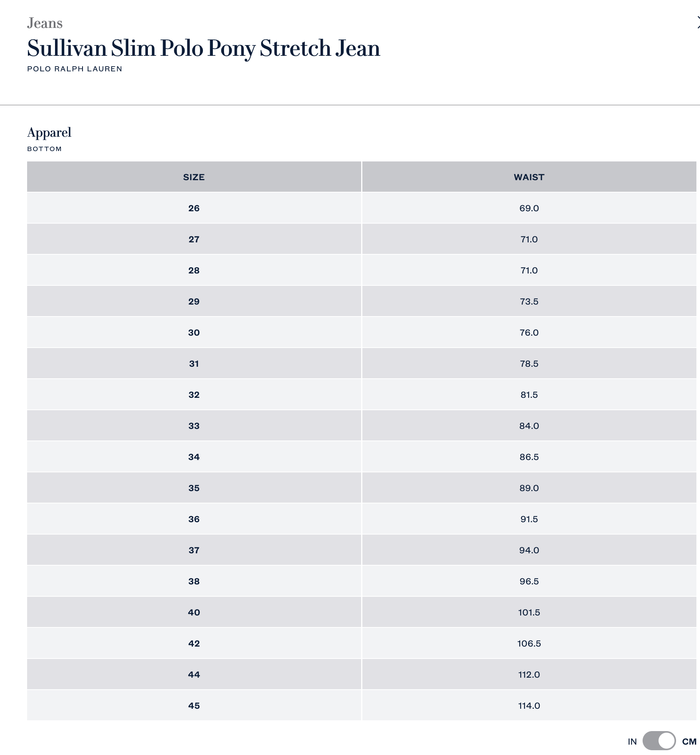The width and height of the screenshot is (700, 755).
Task: Select the 101.5 waist measurement
Action: (x=529, y=612)
